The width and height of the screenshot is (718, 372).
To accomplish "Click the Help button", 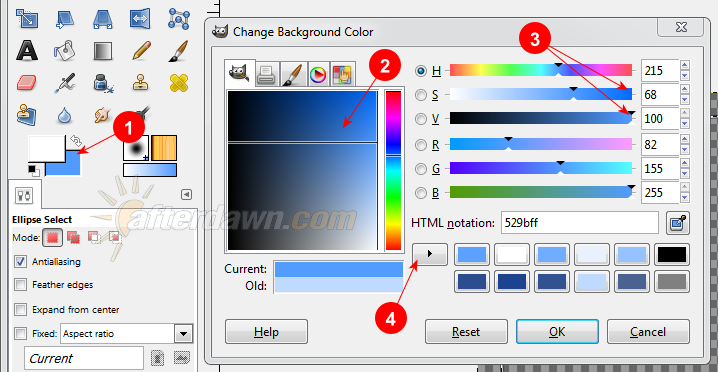I will (266, 331).
